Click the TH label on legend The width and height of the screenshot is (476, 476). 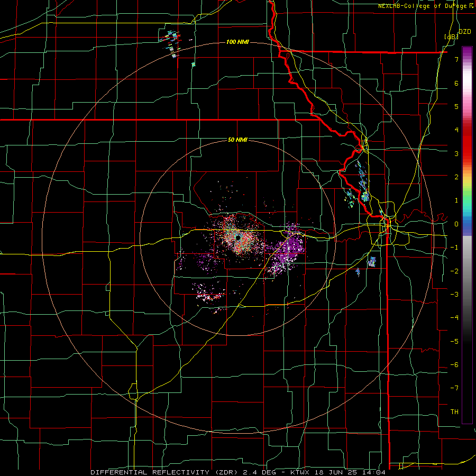(x=454, y=412)
